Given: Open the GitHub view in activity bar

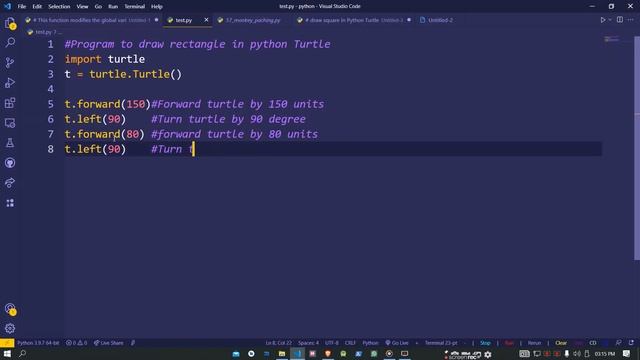Looking at the screenshot, I should tap(10, 163).
